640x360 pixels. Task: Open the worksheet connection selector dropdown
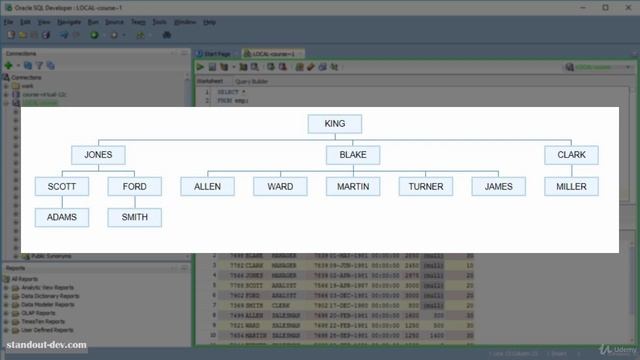(x=628, y=67)
